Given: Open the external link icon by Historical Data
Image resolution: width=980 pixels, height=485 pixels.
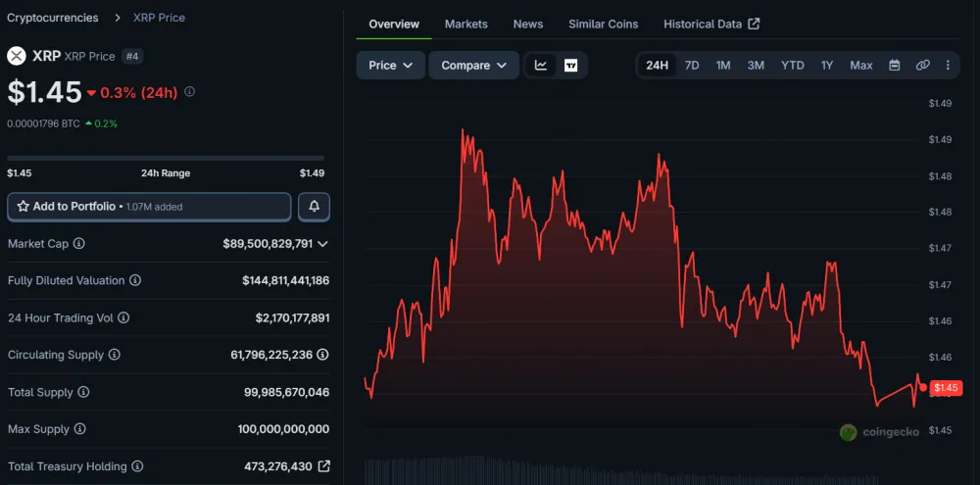Looking at the screenshot, I should tap(755, 24).
